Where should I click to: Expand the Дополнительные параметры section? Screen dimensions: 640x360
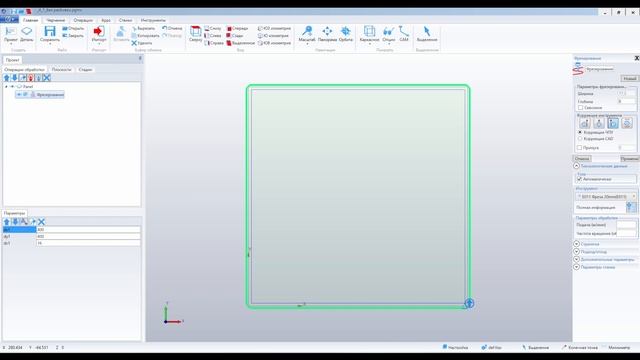576,260
